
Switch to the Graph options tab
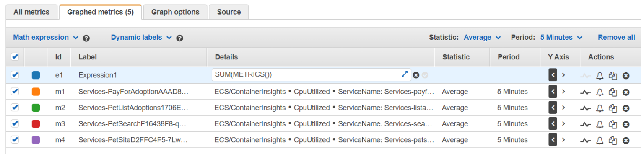tap(175, 12)
